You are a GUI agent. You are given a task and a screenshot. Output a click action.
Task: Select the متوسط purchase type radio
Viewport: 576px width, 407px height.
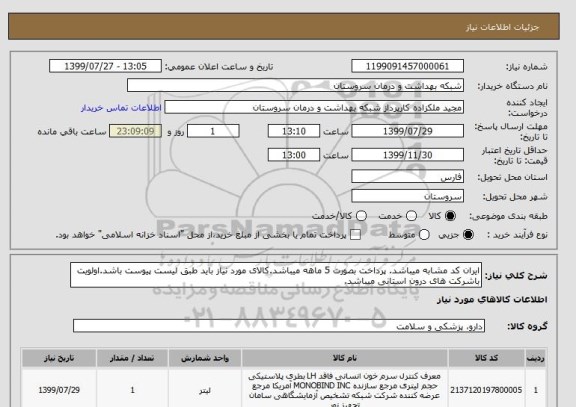(x=424, y=235)
